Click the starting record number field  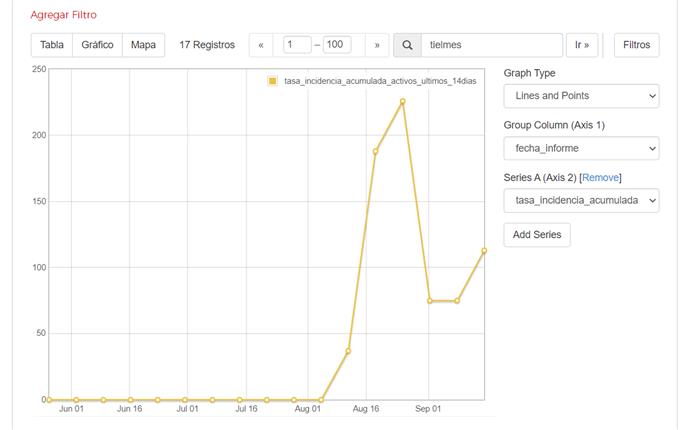297,45
